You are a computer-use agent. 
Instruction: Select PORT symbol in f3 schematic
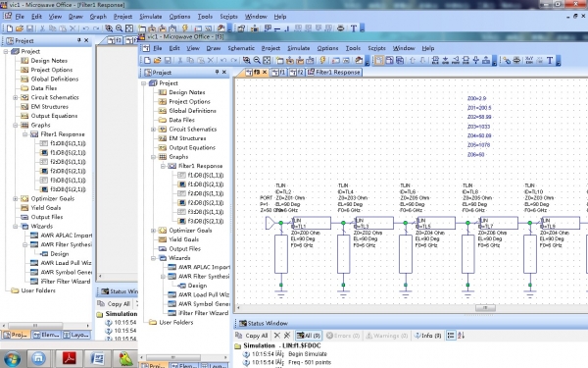pos(270,223)
